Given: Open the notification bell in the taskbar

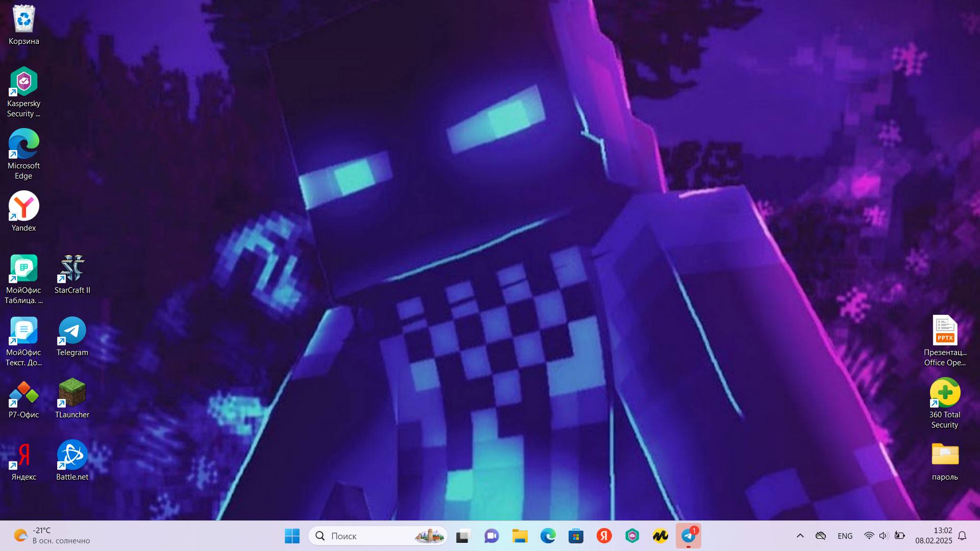Looking at the screenshot, I should [962, 536].
